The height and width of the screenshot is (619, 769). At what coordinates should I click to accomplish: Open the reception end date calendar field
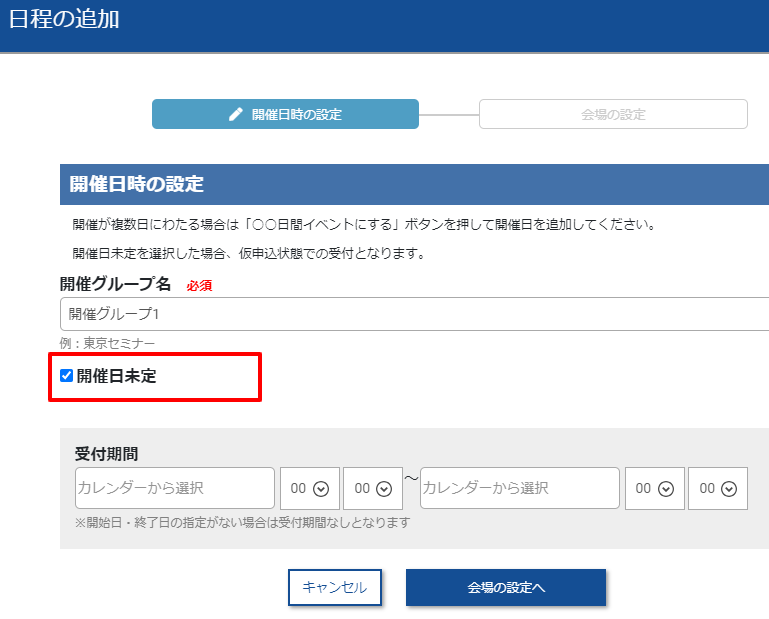[520, 488]
